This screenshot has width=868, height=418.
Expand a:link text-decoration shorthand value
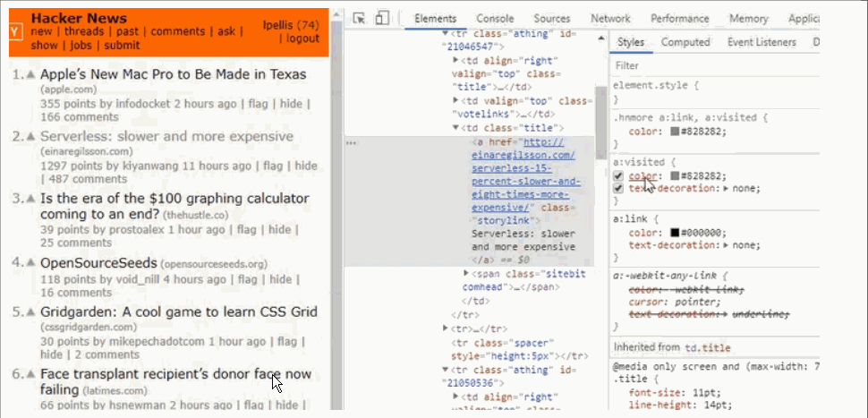tap(727, 245)
